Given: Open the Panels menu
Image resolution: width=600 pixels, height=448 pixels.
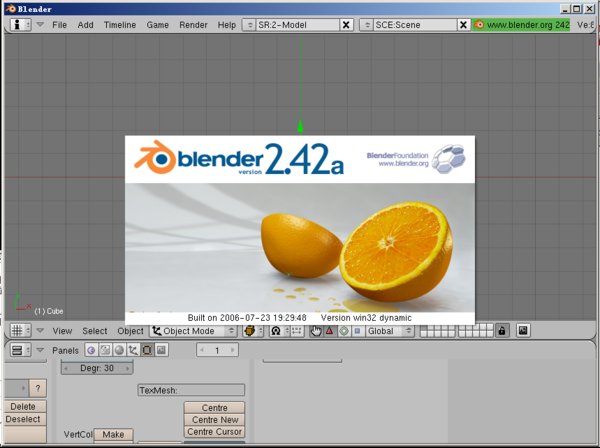Looking at the screenshot, I should click(65, 350).
